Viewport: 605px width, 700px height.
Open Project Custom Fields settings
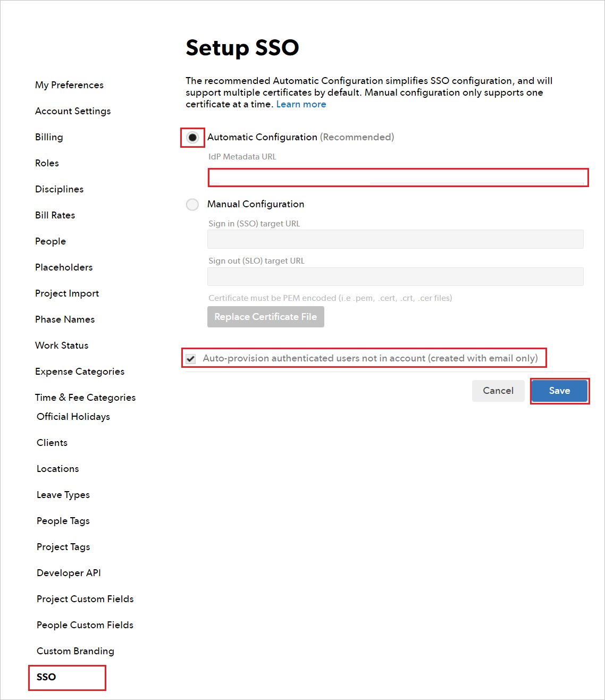85,599
